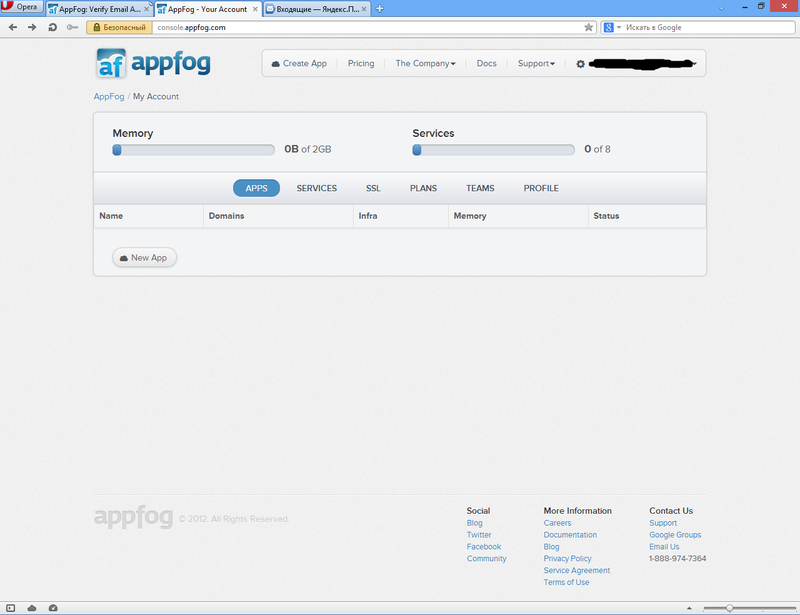The height and width of the screenshot is (615, 800).
Task: Expand The Company dropdown menu
Action: (425, 63)
